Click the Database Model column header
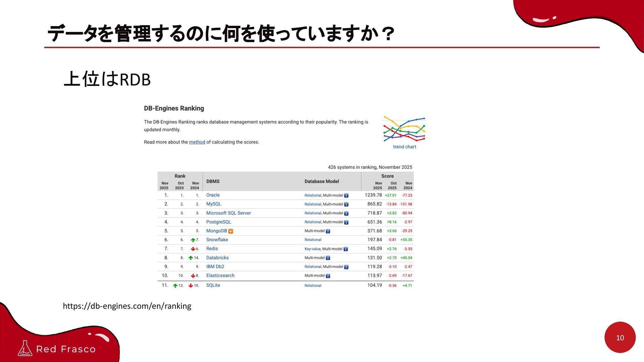Image resolution: width=644 pixels, height=362 pixels. pos(322,182)
